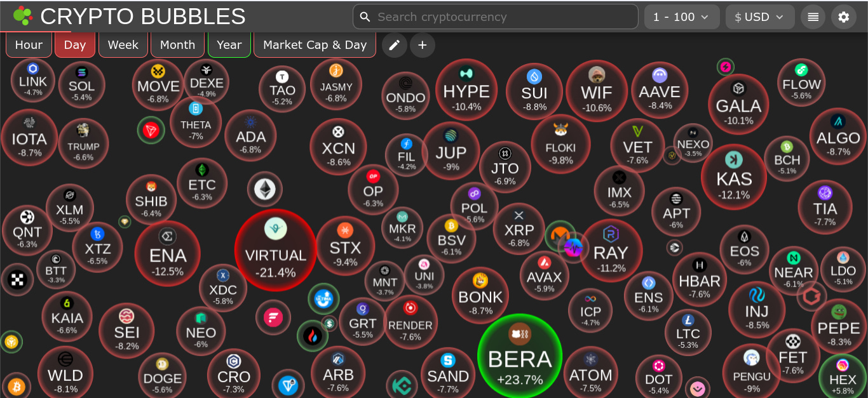The width and height of the screenshot is (868, 398).
Task: Select the Market Cap & Day tab
Action: 315,44
